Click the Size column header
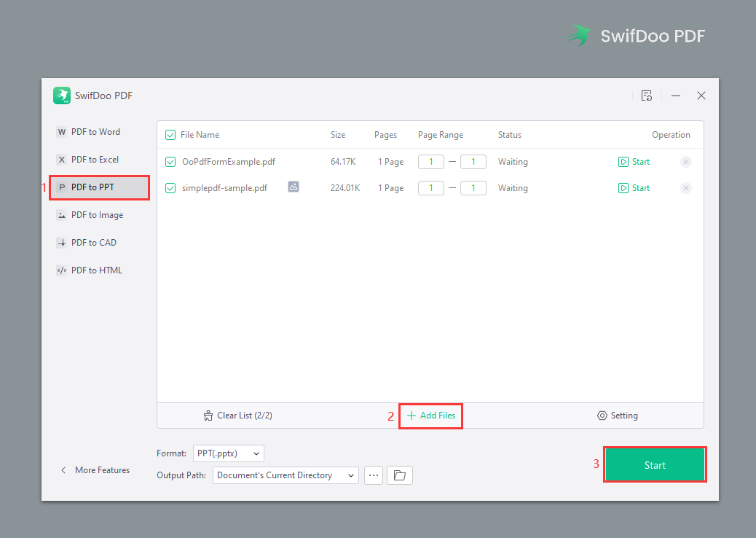 (338, 135)
